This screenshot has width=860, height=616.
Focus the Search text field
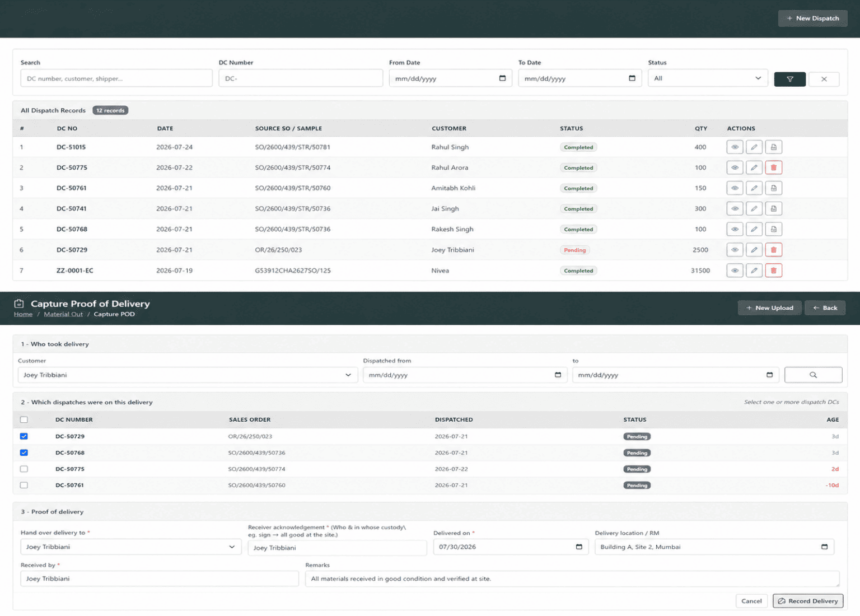click(116, 78)
